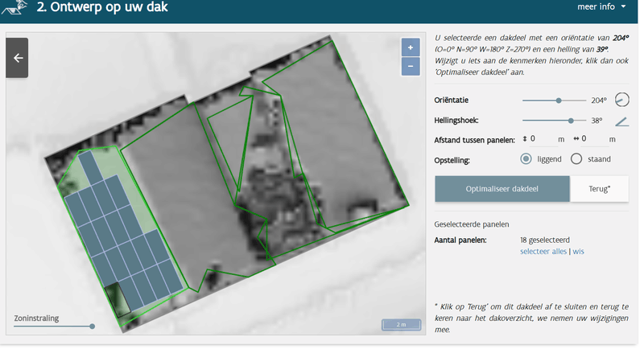This screenshot has width=644, height=349.
Task: Click the selecteer alles link
Action: point(543,252)
